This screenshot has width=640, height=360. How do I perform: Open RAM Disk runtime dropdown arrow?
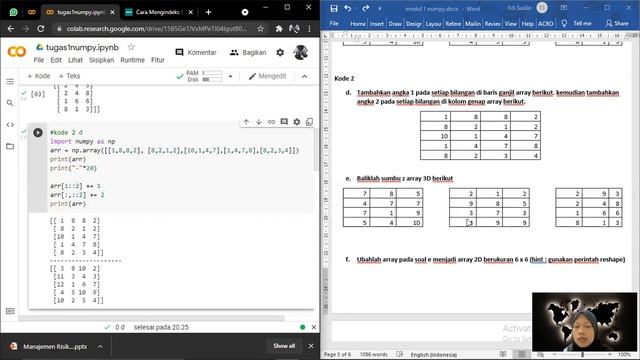click(x=230, y=76)
